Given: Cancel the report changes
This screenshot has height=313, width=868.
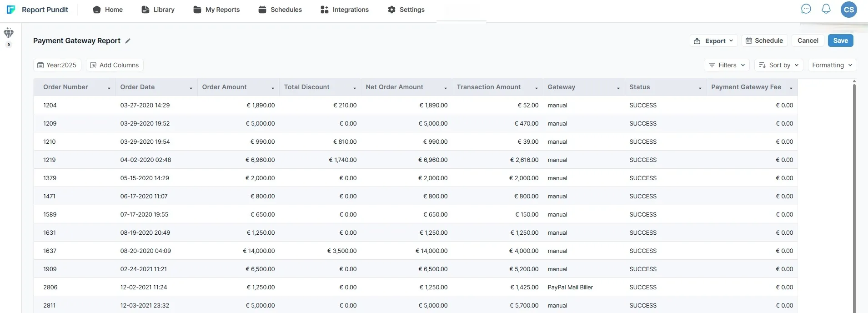Looking at the screenshot, I should 808,40.
